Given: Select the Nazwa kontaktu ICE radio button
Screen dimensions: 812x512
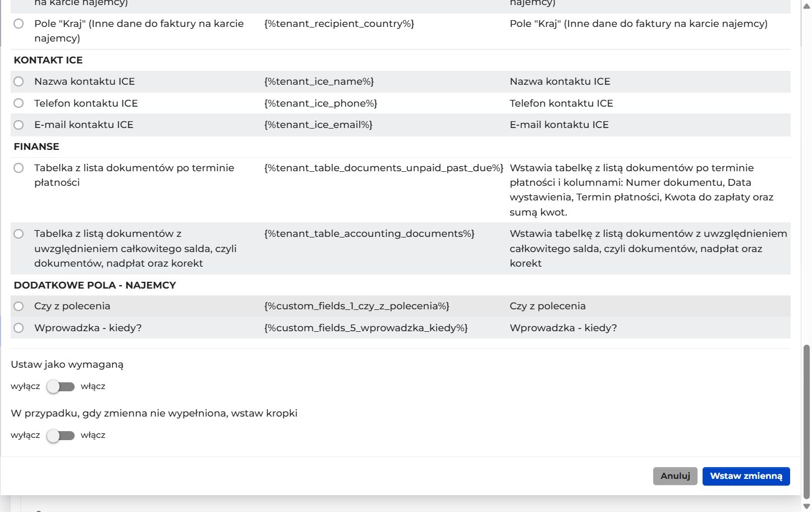Looking at the screenshot, I should coord(19,81).
